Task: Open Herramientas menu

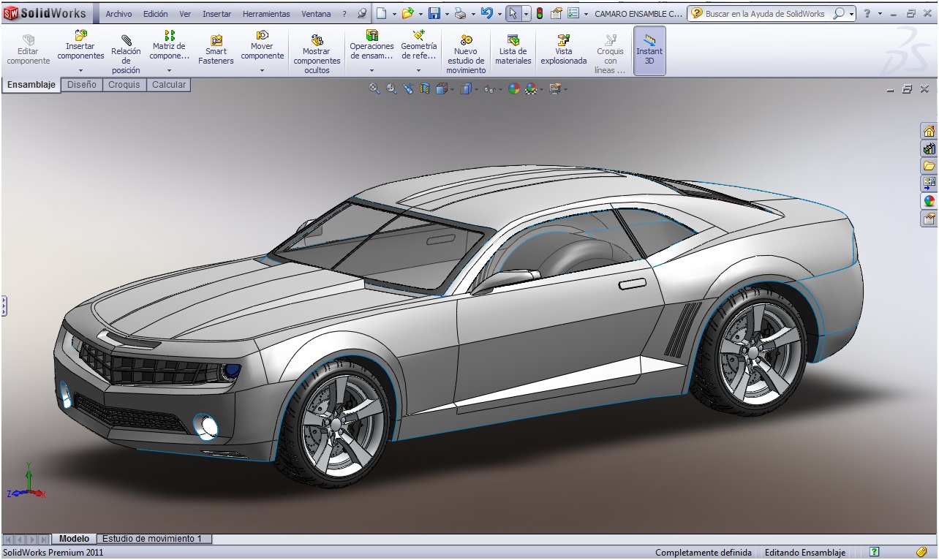Action: tap(266, 14)
